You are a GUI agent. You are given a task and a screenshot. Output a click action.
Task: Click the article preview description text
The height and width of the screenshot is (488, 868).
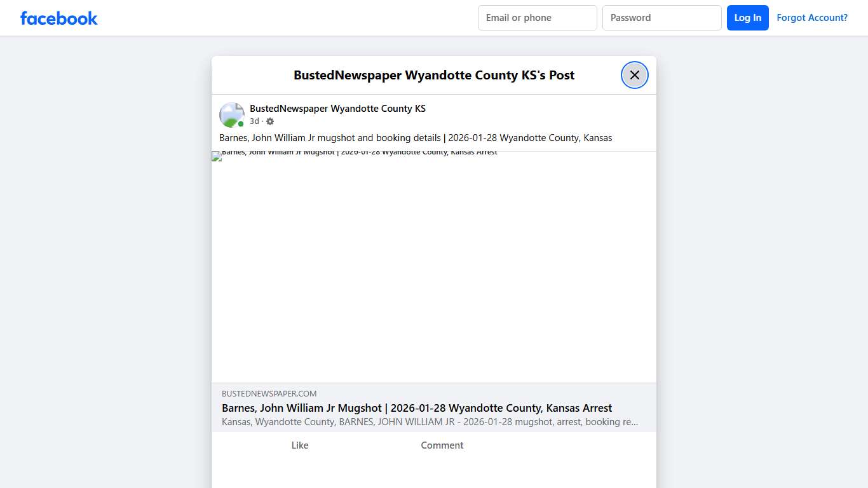pos(430,421)
